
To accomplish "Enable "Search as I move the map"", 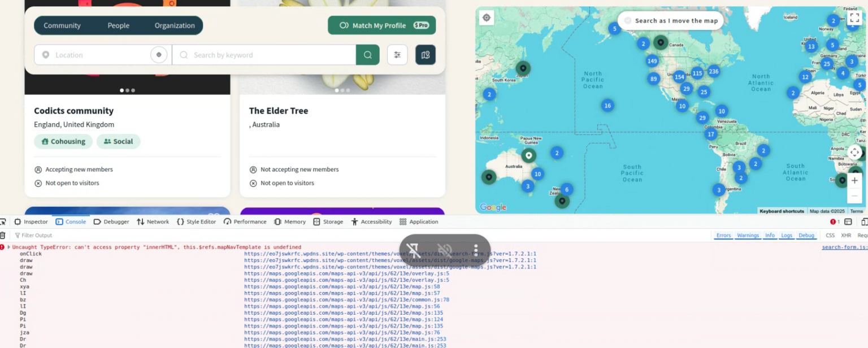I will (628, 20).
